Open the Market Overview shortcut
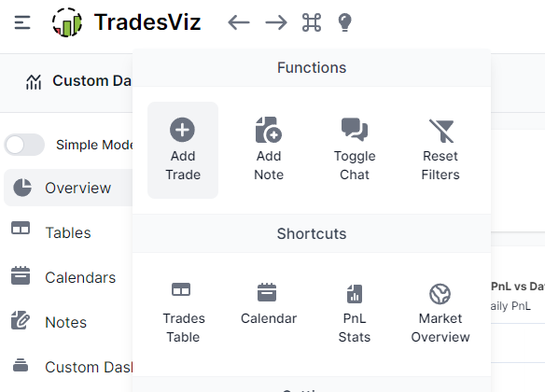 click(440, 313)
